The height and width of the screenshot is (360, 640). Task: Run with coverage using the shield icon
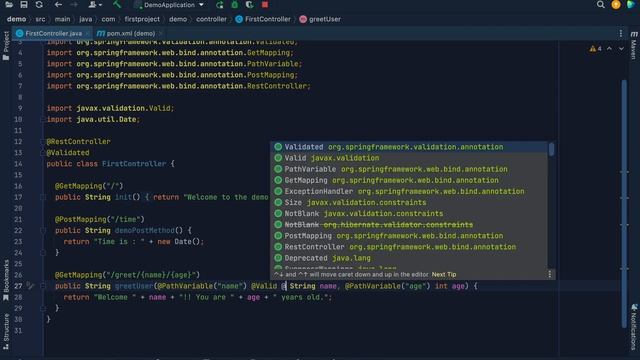249,5
